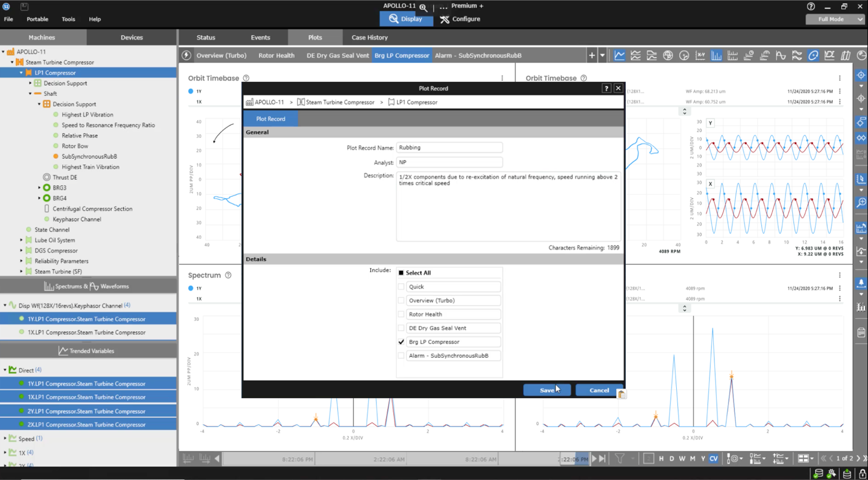Open the left Orbit Timebase help icon
This screenshot has height=480, width=868.
(x=246, y=78)
